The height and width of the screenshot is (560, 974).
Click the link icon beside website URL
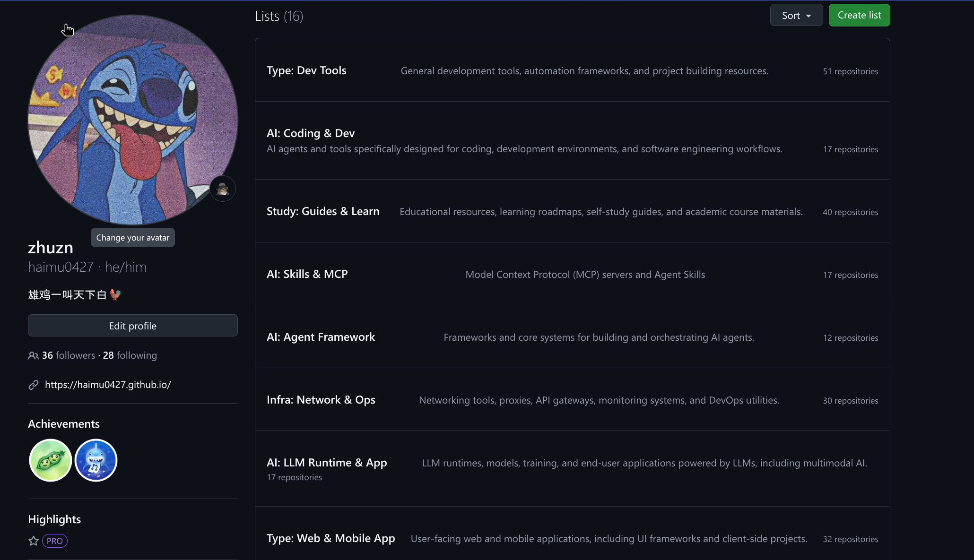tap(33, 385)
